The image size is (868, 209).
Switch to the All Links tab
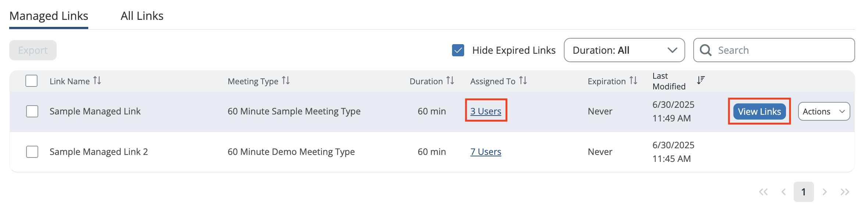point(142,16)
